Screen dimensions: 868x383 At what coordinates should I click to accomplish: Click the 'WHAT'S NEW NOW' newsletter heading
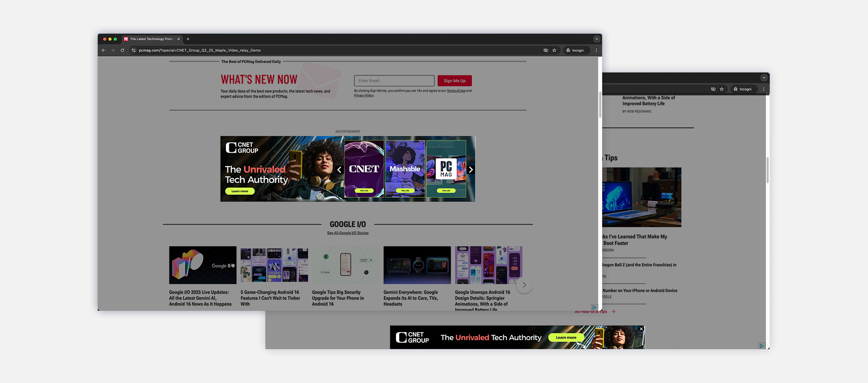259,80
